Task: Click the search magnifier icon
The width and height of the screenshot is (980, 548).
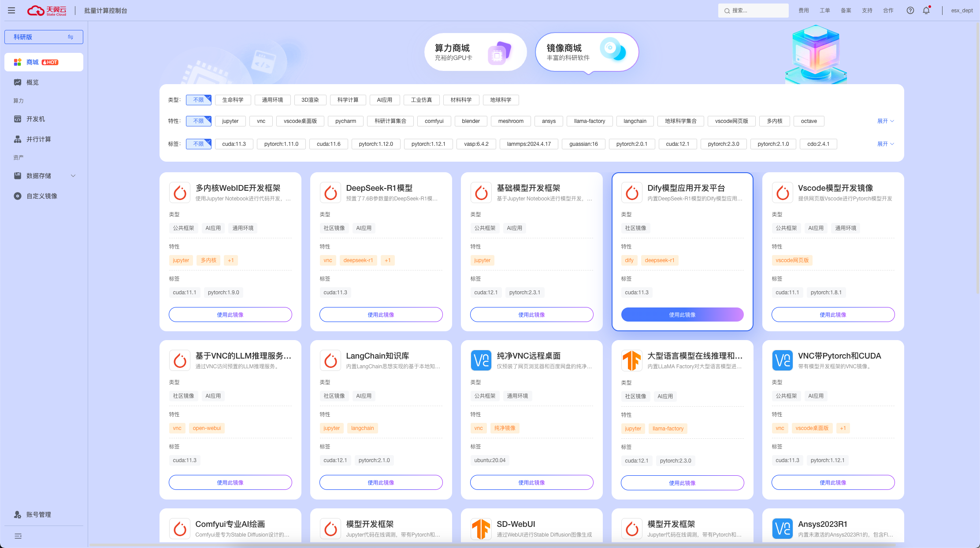Action: click(727, 11)
